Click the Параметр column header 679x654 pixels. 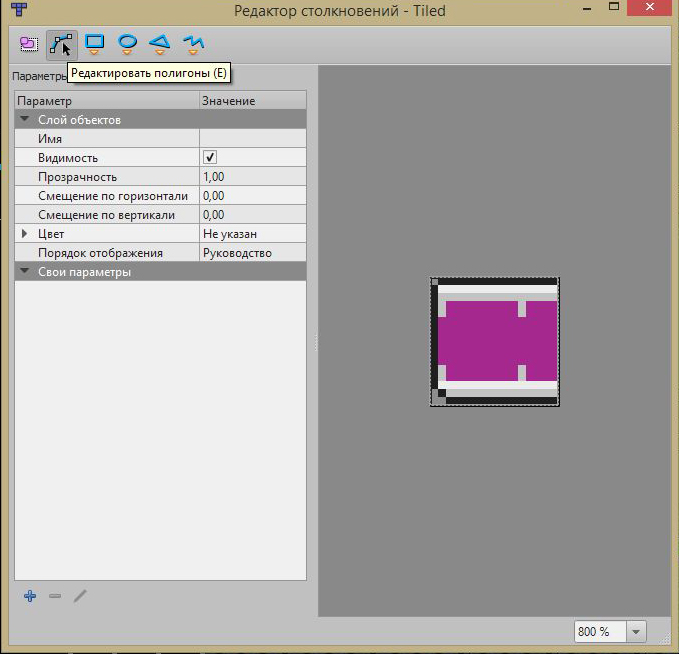pyautogui.click(x=107, y=100)
